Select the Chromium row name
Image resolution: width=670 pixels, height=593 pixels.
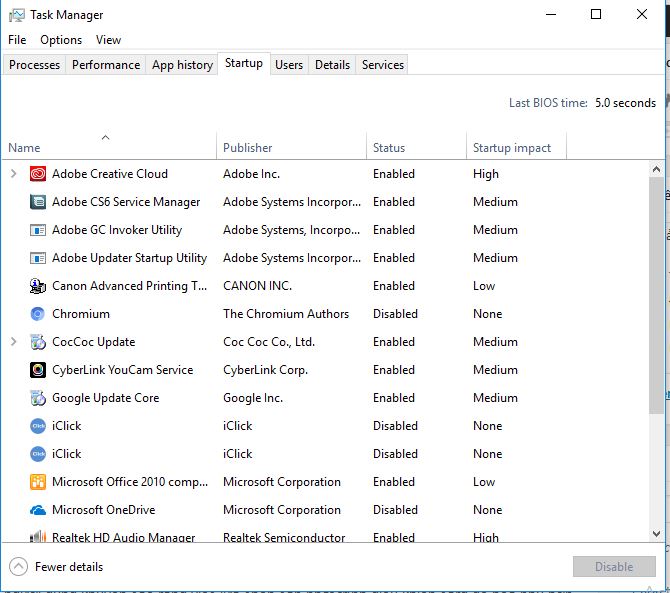pos(81,314)
